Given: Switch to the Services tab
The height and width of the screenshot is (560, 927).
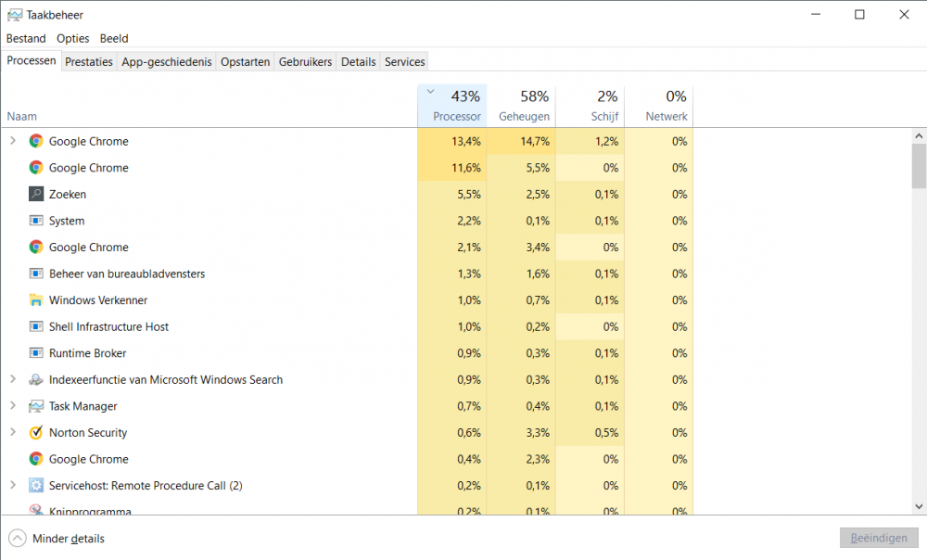Looking at the screenshot, I should coord(404,62).
